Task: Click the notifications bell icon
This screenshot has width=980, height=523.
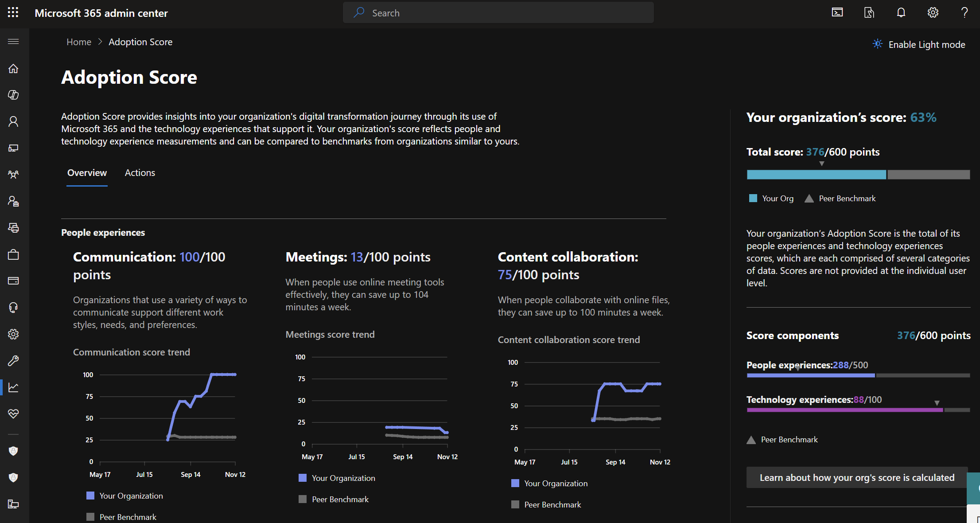Action: point(901,13)
